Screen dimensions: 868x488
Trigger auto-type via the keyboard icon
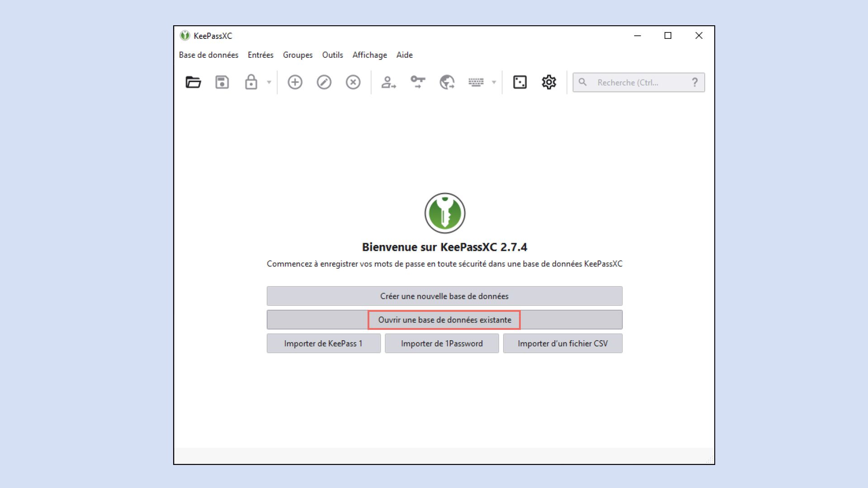coord(476,82)
